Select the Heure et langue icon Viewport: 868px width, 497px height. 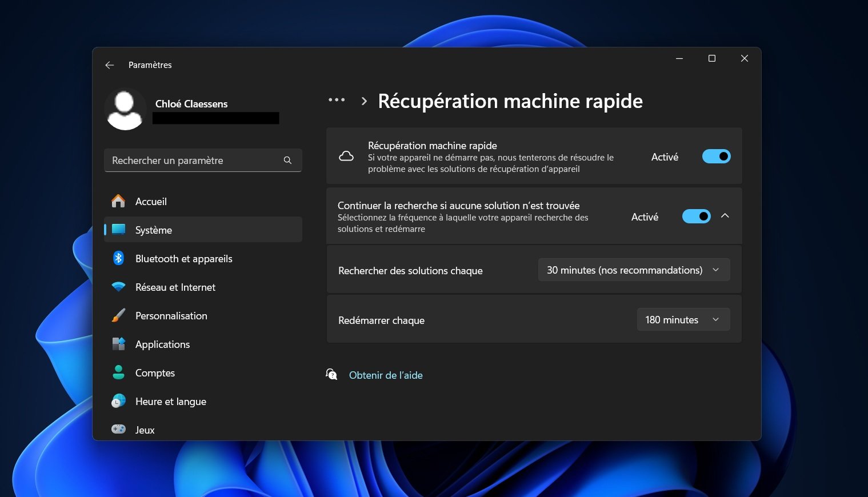[x=118, y=401]
